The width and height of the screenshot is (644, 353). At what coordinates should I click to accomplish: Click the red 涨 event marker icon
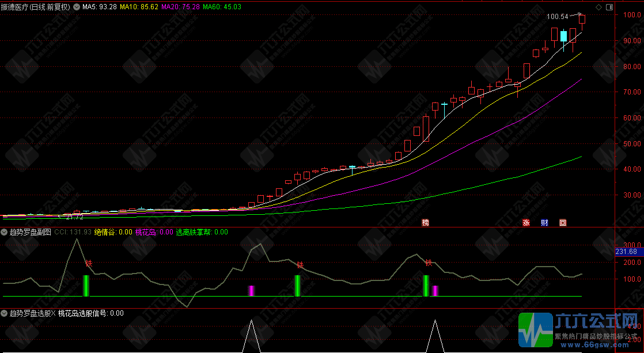(526, 222)
